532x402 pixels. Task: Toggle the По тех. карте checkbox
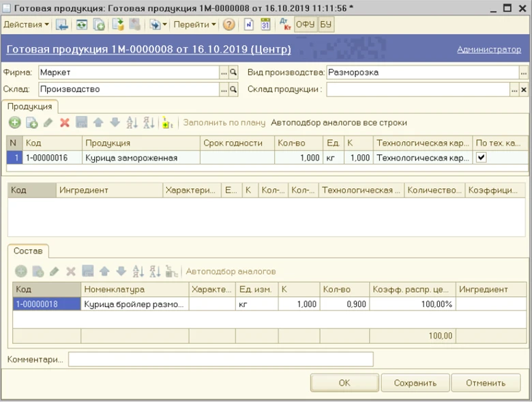(x=481, y=158)
